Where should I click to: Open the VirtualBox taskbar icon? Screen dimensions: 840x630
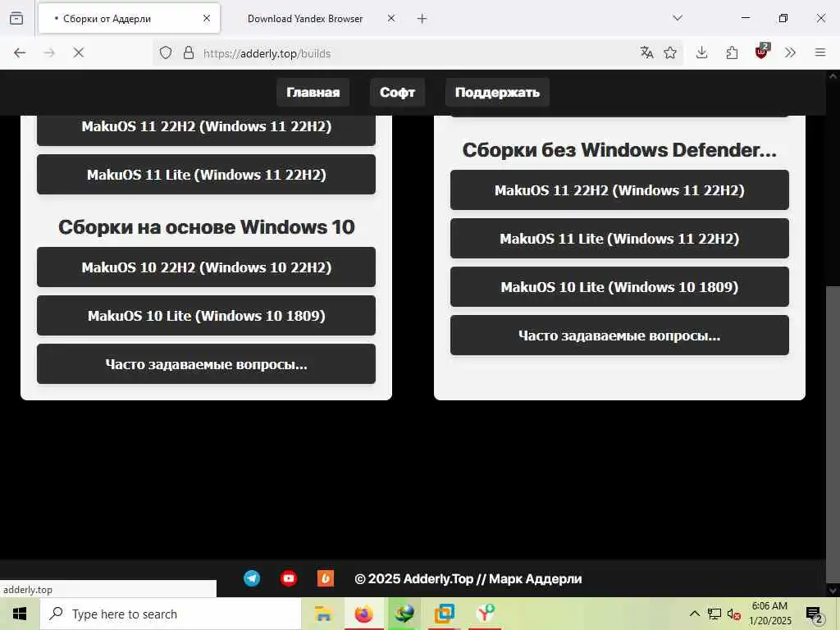pyautogui.click(x=445, y=614)
